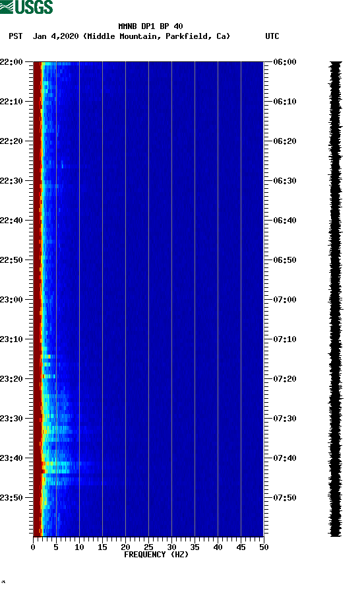Viewport: 364px width, 589px height.
Task: Click the 06:00 UTC time label
Action: pyautogui.click(x=285, y=62)
